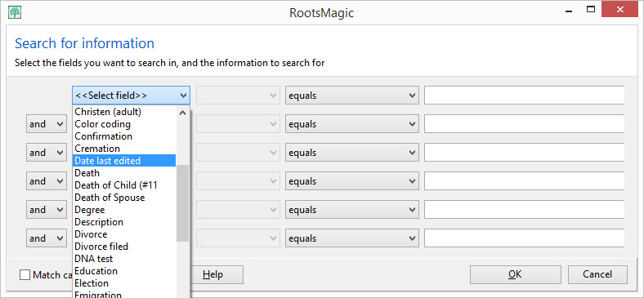
Task: Pick DNA test from the field list
Action: click(x=124, y=259)
